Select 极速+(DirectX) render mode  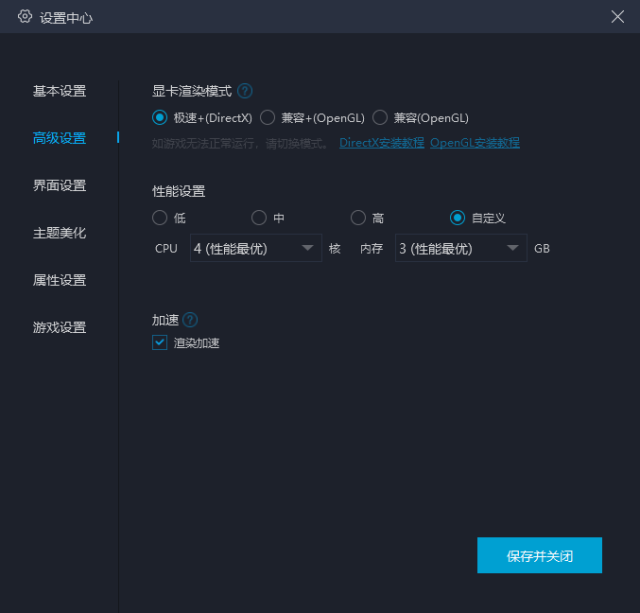[x=160, y=118]
